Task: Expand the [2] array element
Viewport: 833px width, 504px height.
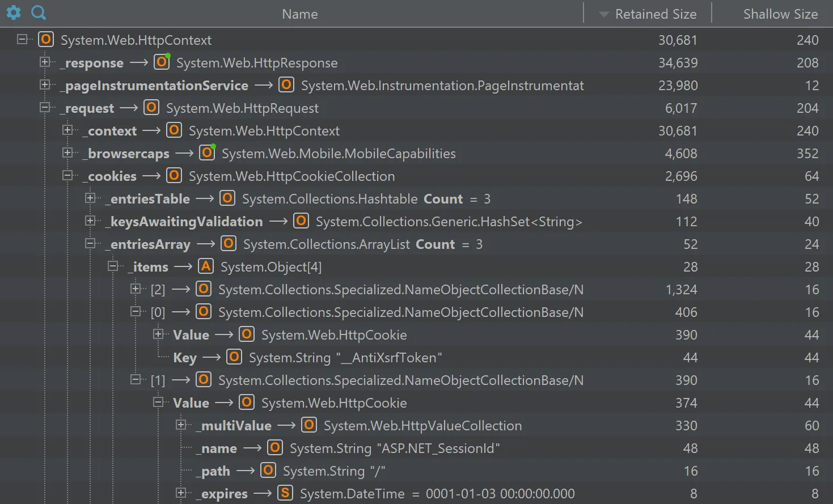Action: (x=136, y=289)
